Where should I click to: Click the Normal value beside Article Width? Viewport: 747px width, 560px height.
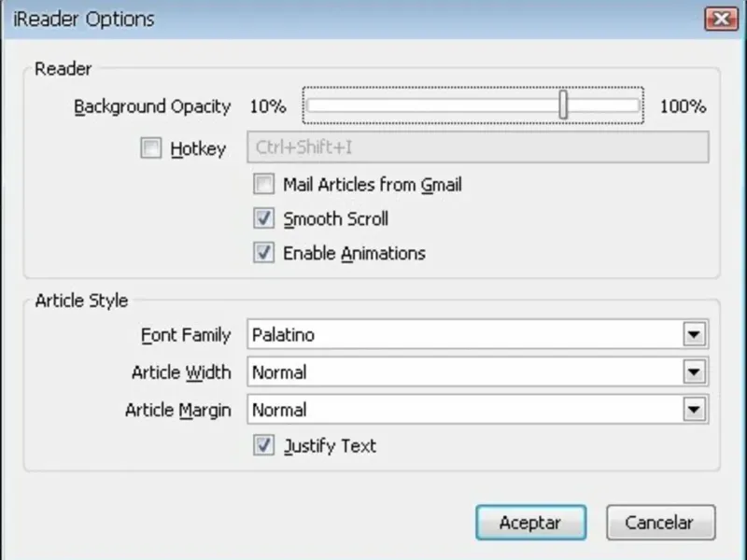coord(279,372)
